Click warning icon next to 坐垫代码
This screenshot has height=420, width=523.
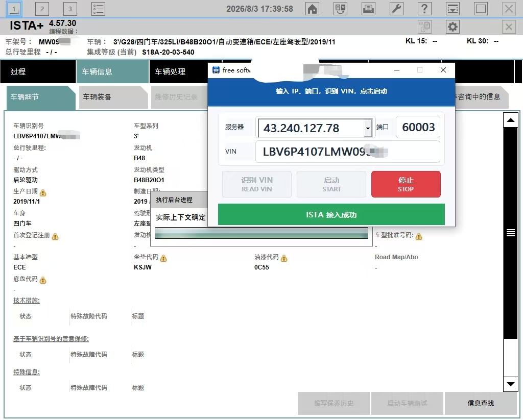coord(163,258)
